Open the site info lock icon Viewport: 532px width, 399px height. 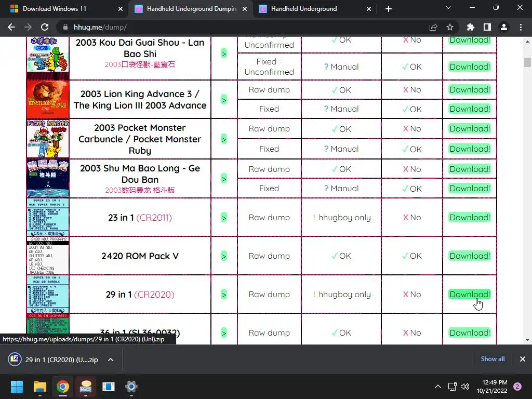click(x=65, y=27)
